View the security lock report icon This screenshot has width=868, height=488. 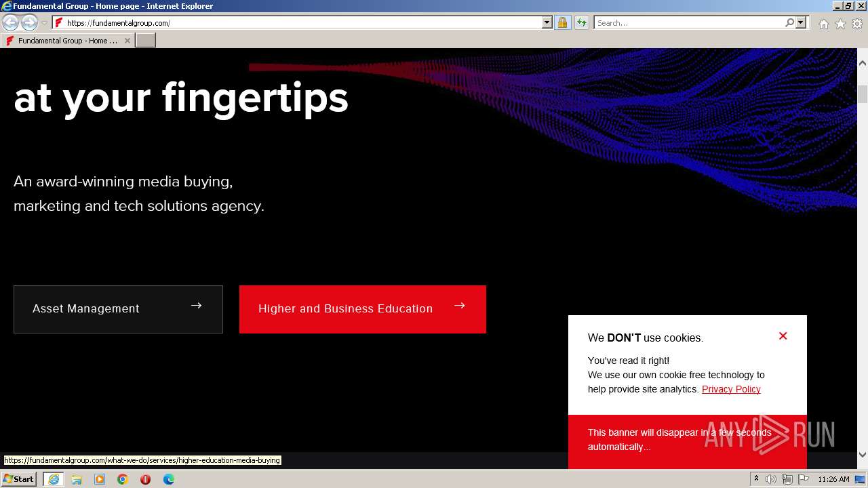click(562, 22)
